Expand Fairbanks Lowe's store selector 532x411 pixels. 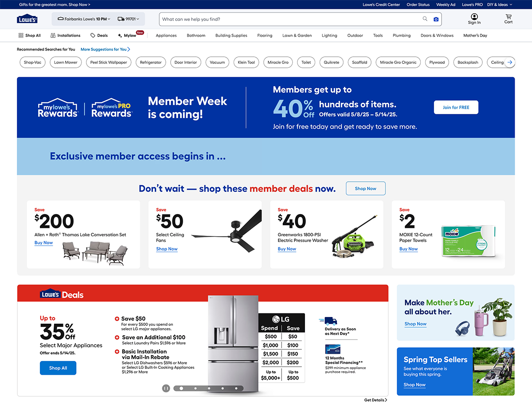[84, 19]
